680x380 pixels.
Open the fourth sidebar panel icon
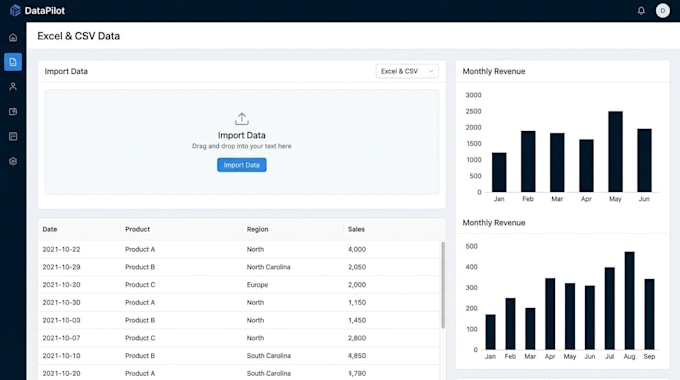click(13, 111)
